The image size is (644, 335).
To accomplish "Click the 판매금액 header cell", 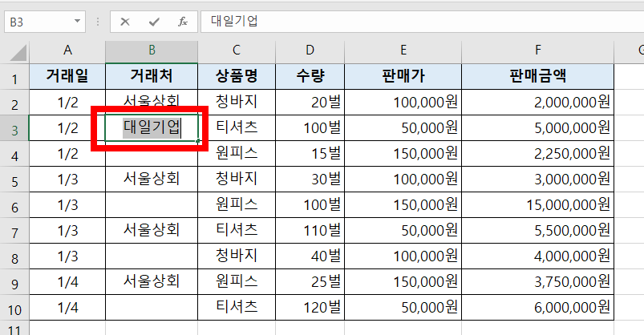I will (x=537, y=76).
